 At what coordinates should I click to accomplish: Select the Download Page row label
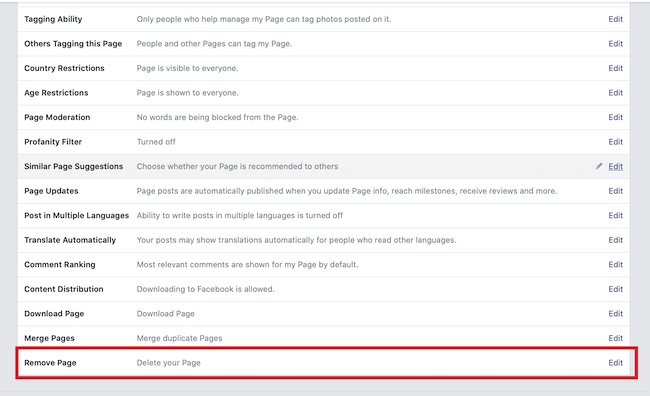point(54,313)
